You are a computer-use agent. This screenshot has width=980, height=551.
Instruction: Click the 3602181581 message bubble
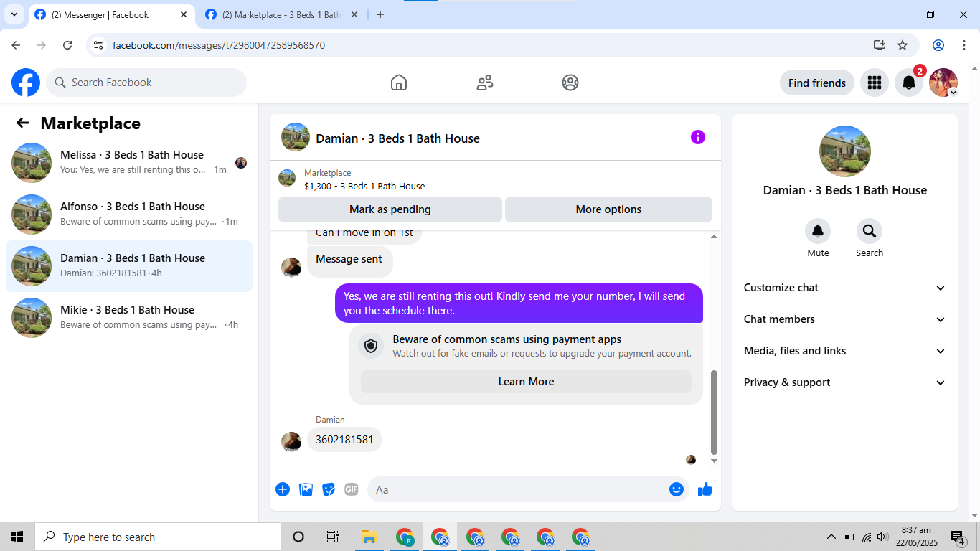[344, 440]
